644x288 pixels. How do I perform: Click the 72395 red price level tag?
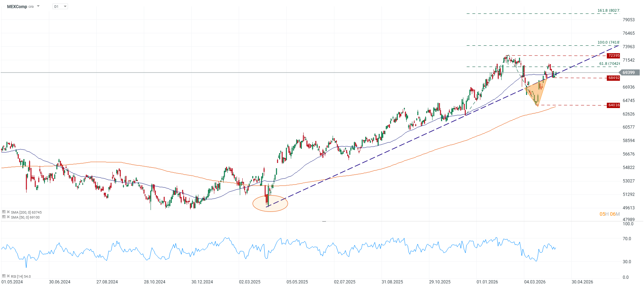[x=614, y=56]
